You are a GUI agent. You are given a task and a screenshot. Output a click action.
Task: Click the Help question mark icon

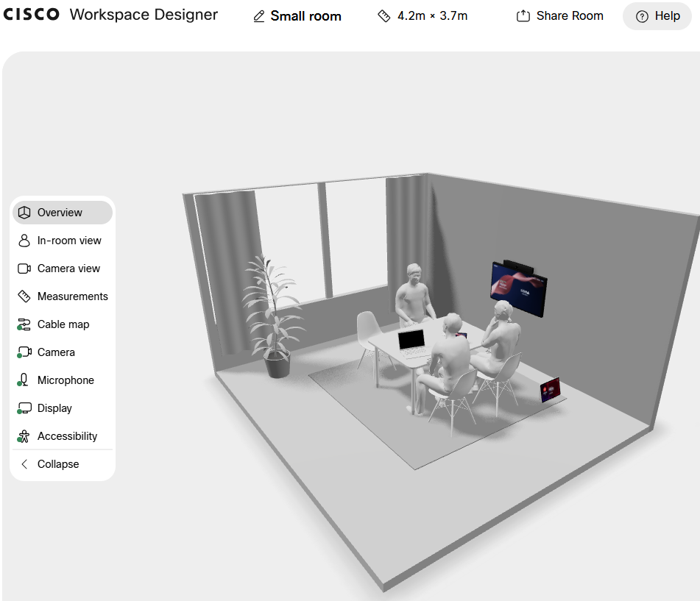(642, 16)
